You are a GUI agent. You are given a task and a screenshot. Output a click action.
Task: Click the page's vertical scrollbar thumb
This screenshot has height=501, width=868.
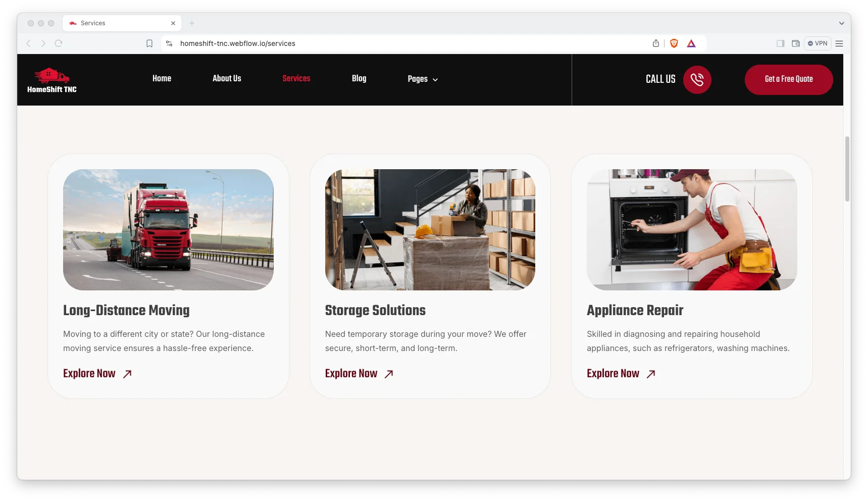coord(847,169)
